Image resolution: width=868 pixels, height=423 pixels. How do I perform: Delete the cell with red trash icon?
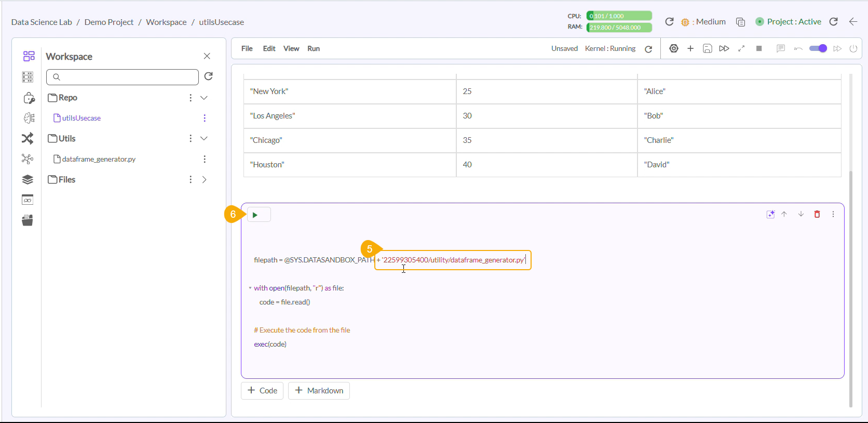click(817, 214)
